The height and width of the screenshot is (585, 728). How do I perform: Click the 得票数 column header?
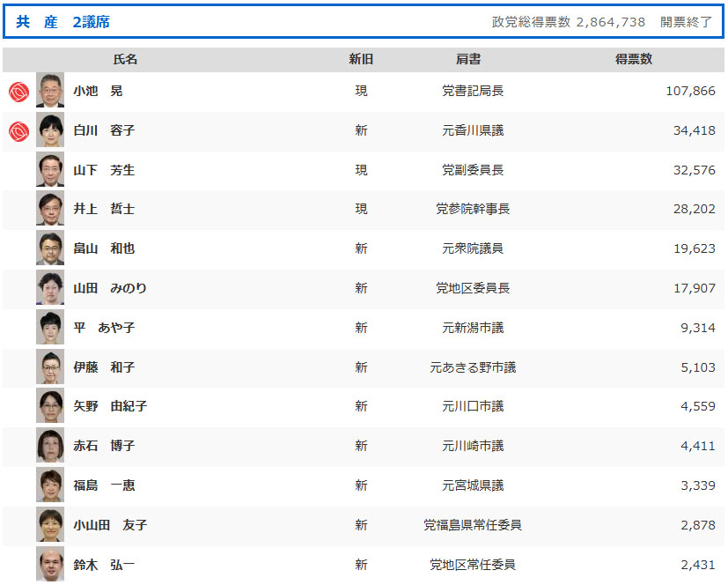pyautogui.click(x=634, y=59)
